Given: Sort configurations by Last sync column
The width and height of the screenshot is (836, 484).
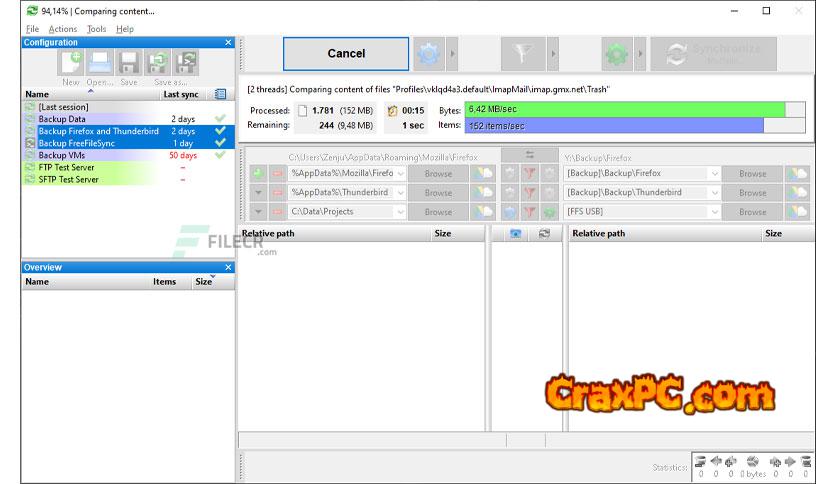Looking at the screenshot, I should coord(181,94).
